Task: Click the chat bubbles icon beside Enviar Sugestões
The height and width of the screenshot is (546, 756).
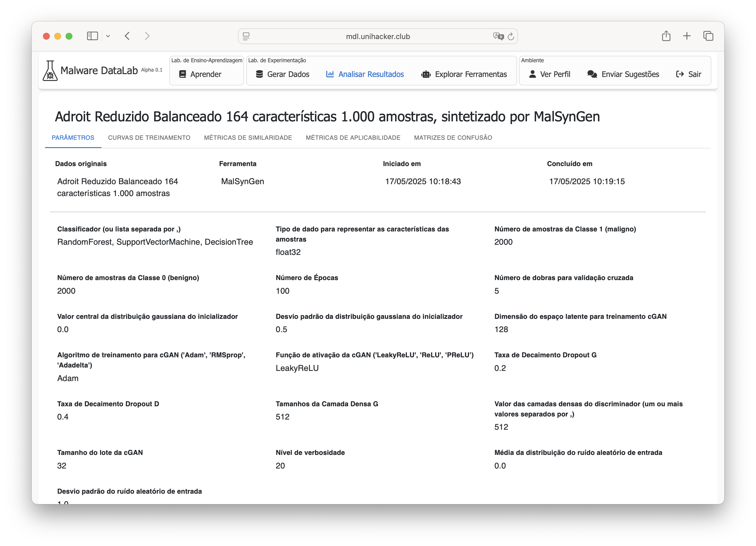Action: click(592, 74)
